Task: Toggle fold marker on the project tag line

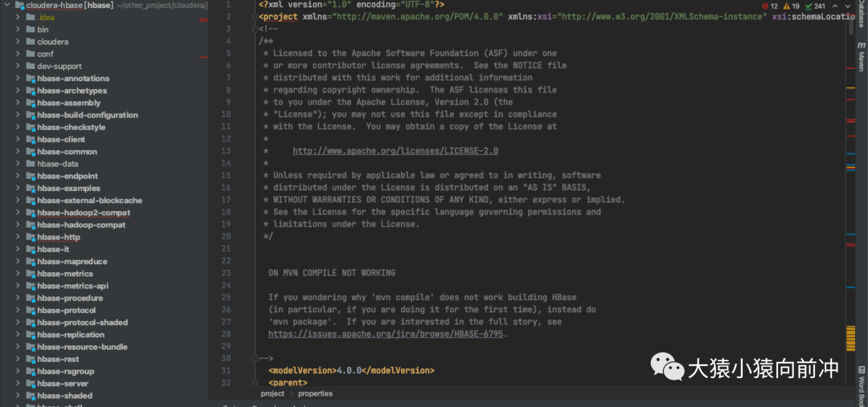Action: point(255,17)
